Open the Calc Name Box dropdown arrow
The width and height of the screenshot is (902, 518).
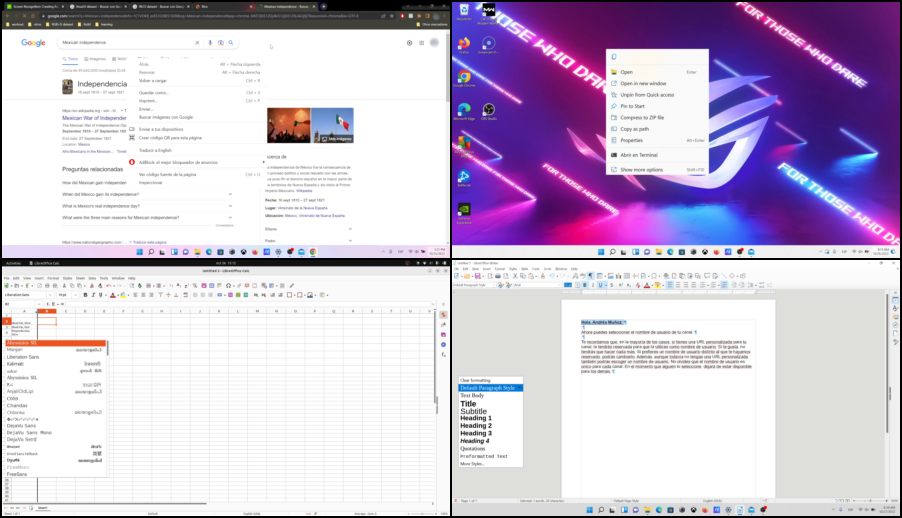pyautogui.click(x=39, y=304)
